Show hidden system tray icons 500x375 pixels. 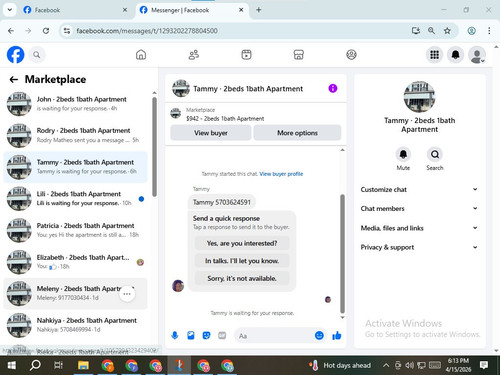[386, 365]
